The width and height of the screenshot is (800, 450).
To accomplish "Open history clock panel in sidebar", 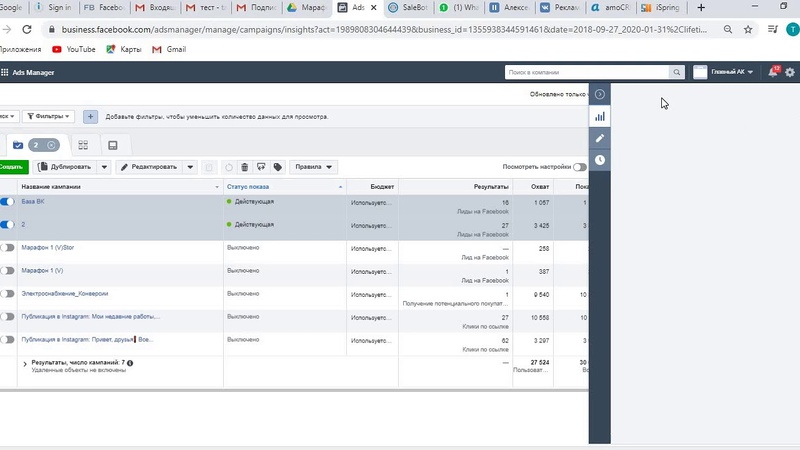I will click(x=599, y=160).
